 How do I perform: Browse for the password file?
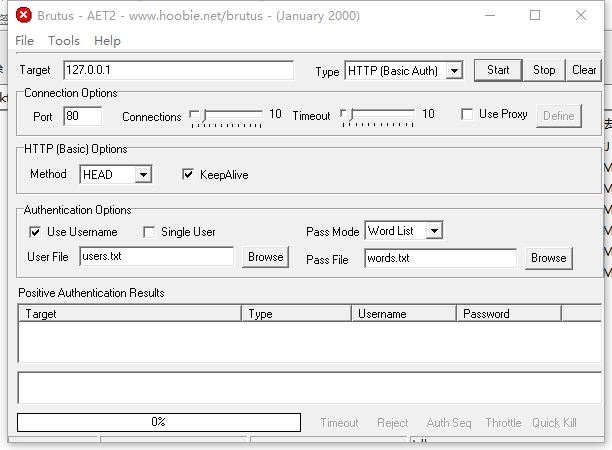coord(548,258)
